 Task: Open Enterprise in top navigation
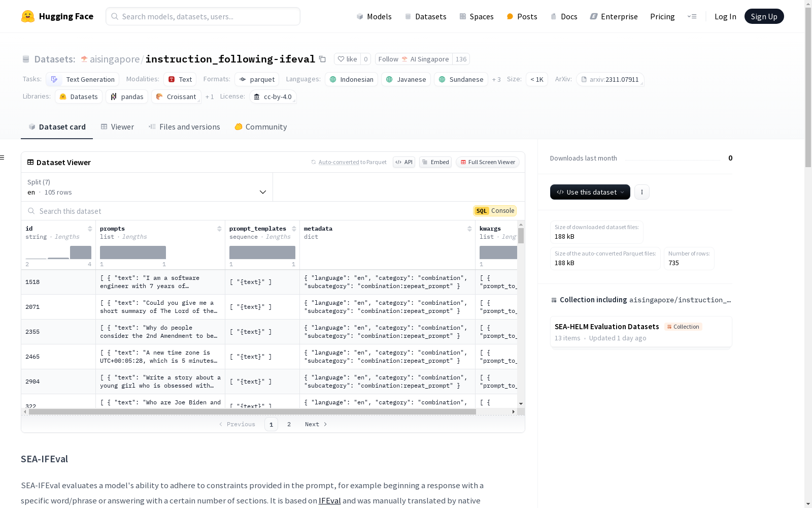click(614, 16)
